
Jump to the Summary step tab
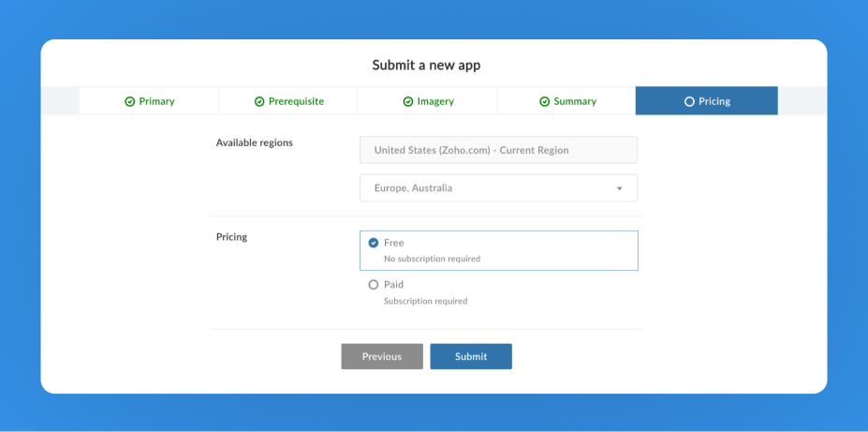(x=567, y=101)
